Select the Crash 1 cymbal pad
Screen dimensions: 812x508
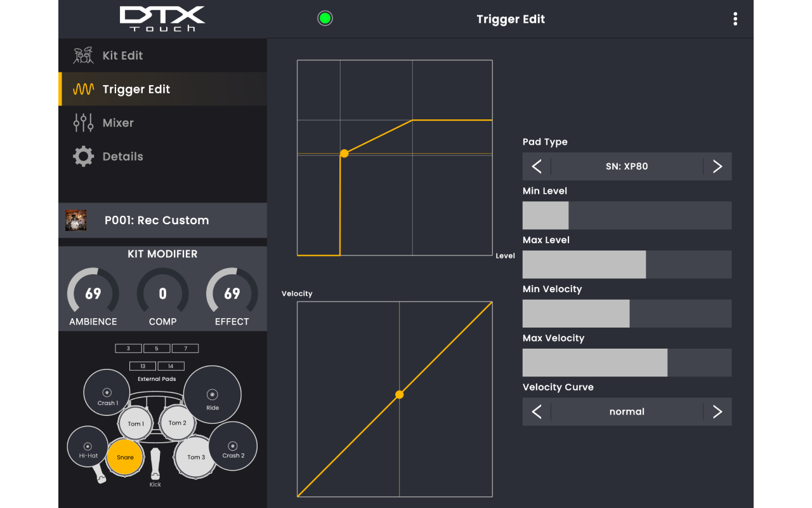click(107, 393)
